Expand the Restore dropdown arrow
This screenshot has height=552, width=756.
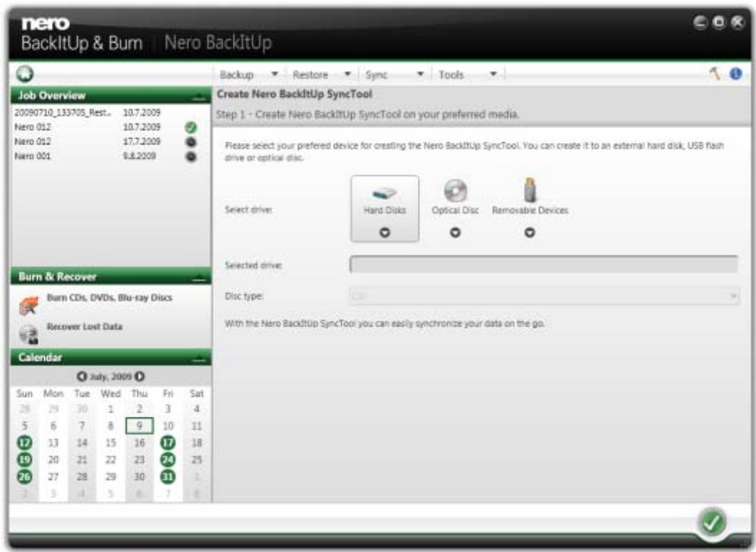[x=347, y=74]
